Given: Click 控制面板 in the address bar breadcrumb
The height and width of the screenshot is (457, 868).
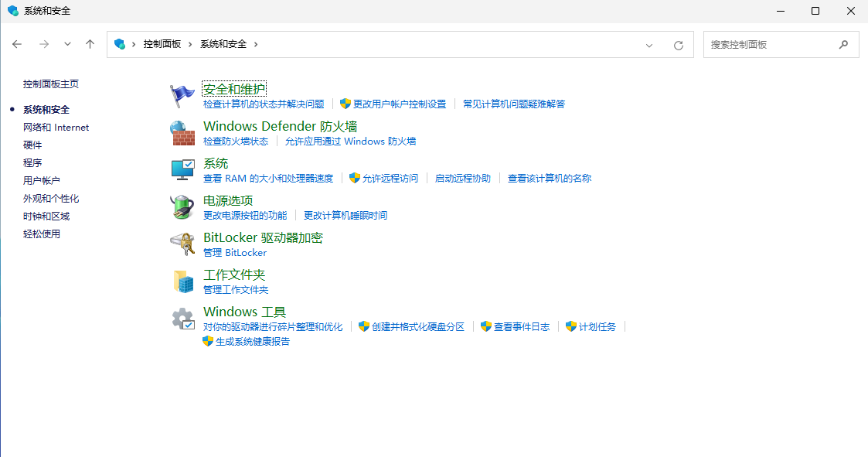Looking at the screenshot, I should click(x=162, y=44).
